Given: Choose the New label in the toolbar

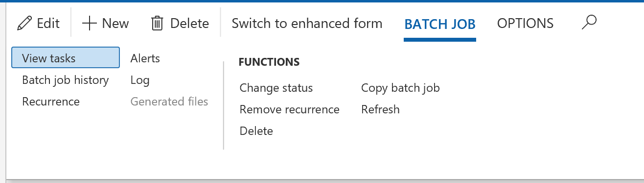Looking at the screenshot, I should (x=115, y=23).
